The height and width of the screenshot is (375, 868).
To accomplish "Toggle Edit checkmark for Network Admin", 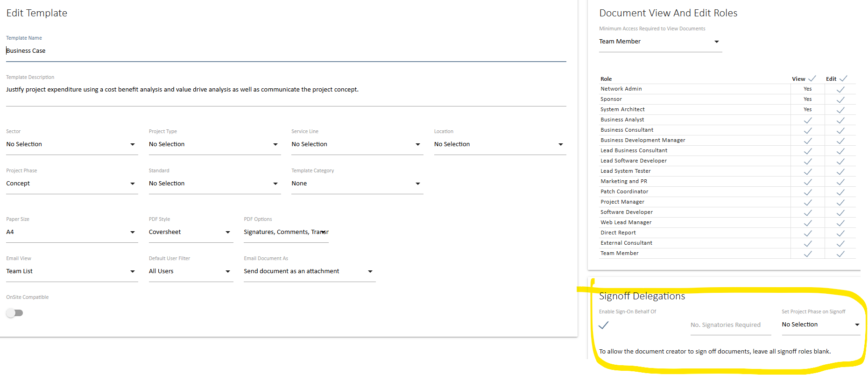I will tap(840, 89).
